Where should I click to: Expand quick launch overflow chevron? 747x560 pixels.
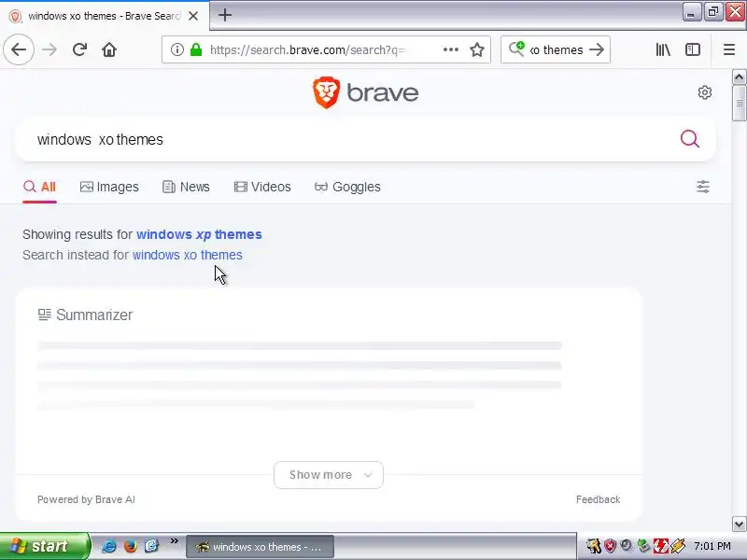(x=175, y=541)
